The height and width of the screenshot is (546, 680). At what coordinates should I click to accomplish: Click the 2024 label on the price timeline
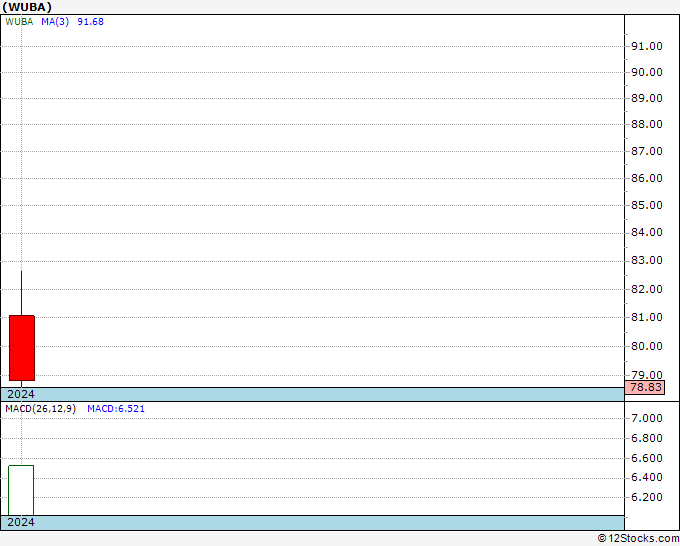coord(21,394)
